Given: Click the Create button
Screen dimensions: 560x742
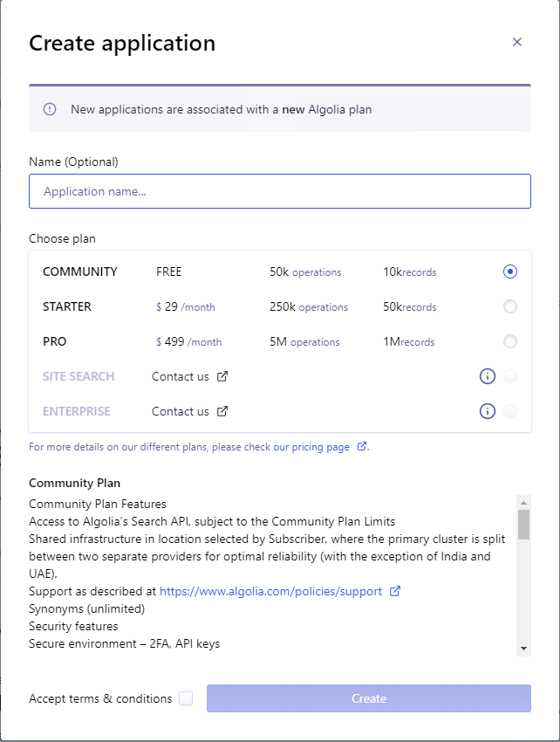Looking at the screenshot, I should pyautogui.click(x=368, y=698).
